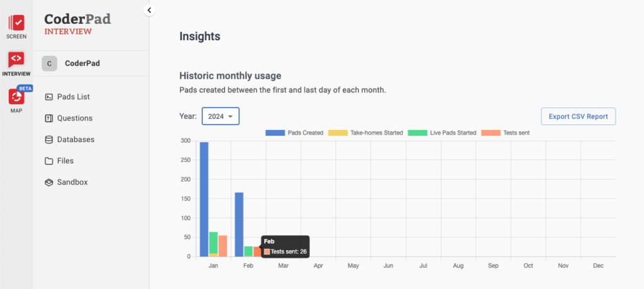The image size is (644, 289).
Task: Open the Screen product icon
Action: point(16,24)
